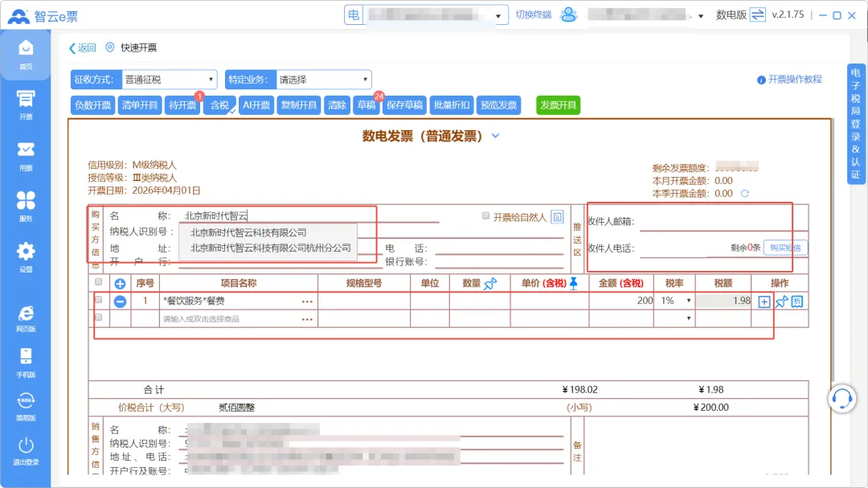
Task: Click the 金额 cell showing 200
Action: 621,301
